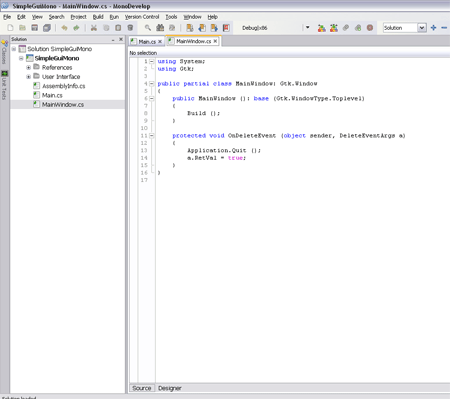The image size is (450, 399).
Task: Open the Run menu
Action: 114,17
